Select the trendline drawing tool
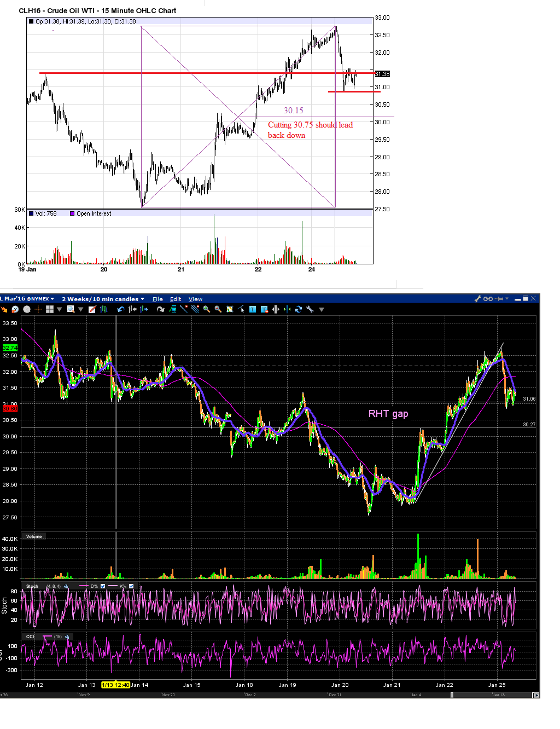Image resolution: width=560 pixels, height=729 pixels. coord(184,309)
